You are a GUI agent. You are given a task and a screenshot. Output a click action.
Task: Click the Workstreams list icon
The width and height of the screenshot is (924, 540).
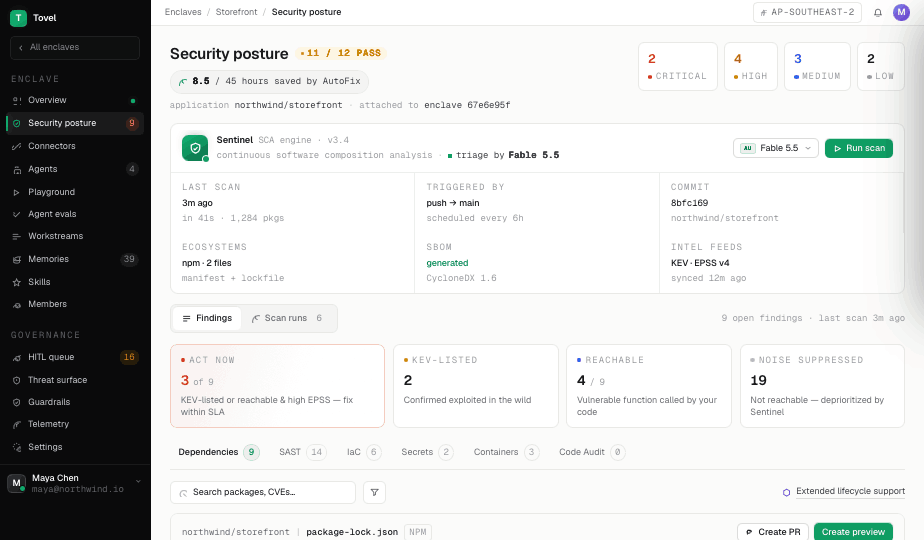tap(16, 236)
